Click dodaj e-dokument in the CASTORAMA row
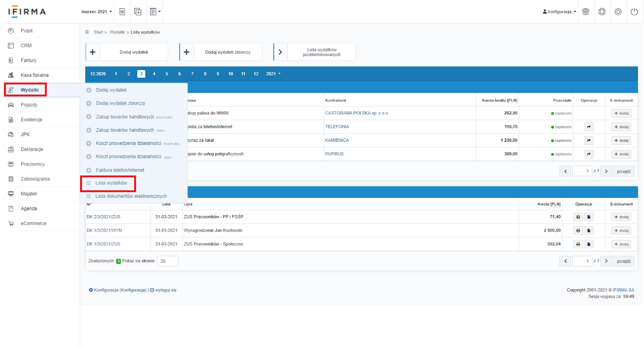 tap(621, 113)
